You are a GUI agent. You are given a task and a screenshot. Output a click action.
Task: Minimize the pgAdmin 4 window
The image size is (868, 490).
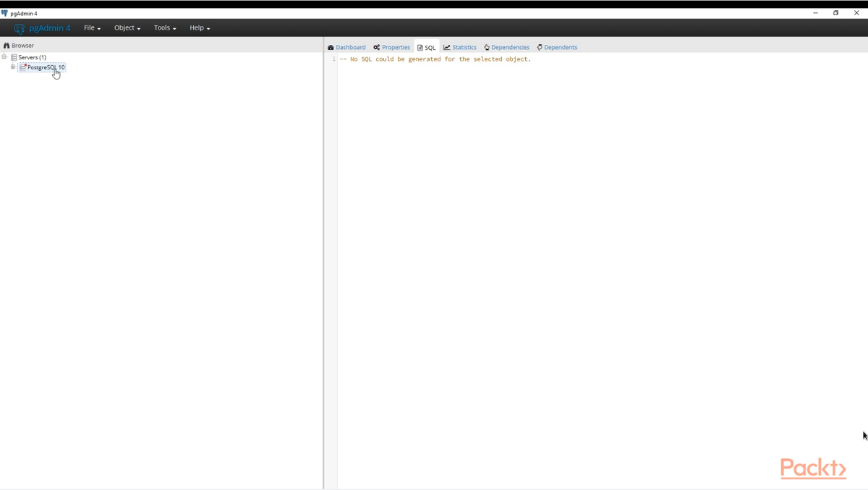tap(815, 13)
